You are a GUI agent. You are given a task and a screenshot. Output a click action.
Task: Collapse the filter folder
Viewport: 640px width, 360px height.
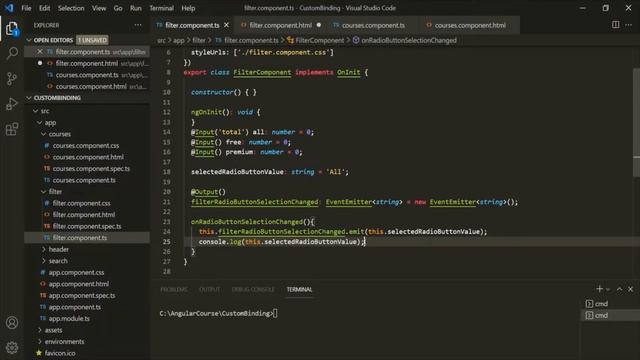point(44,191)
